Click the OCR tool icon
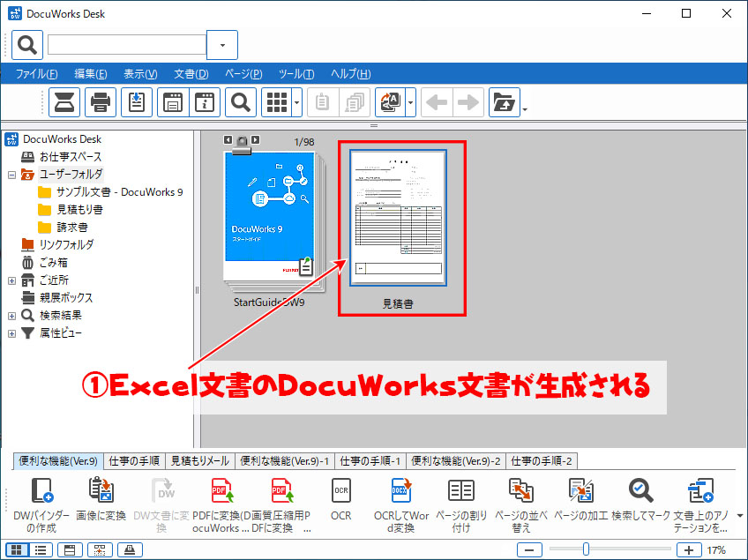This screenshot has width=748, height=560. tap(341, 490)
